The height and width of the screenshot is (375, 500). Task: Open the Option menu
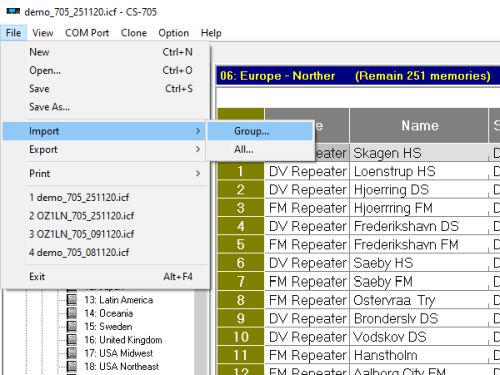(x=173, y=33)
